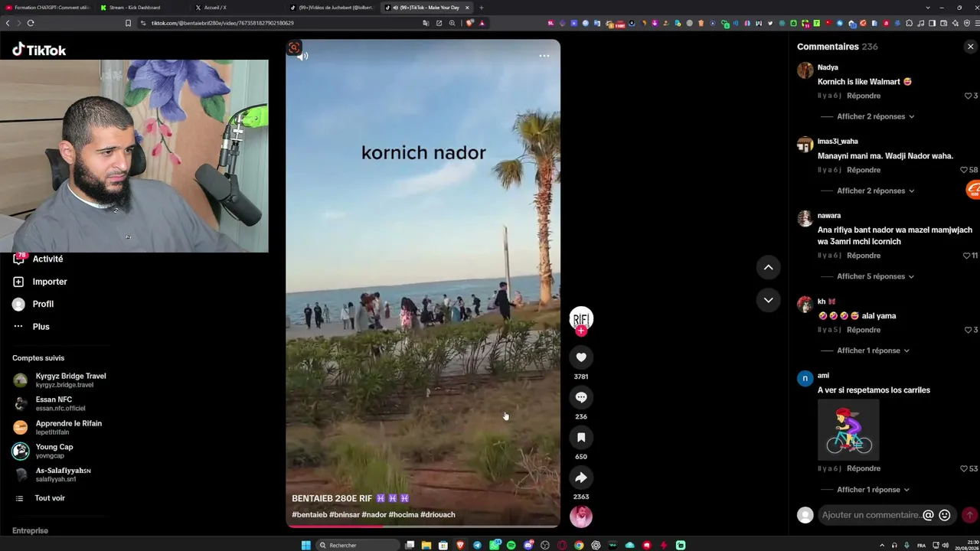Viewport: 980px width, 551px height.
Task: Mention a user with the @ icon
Action: 929,515
